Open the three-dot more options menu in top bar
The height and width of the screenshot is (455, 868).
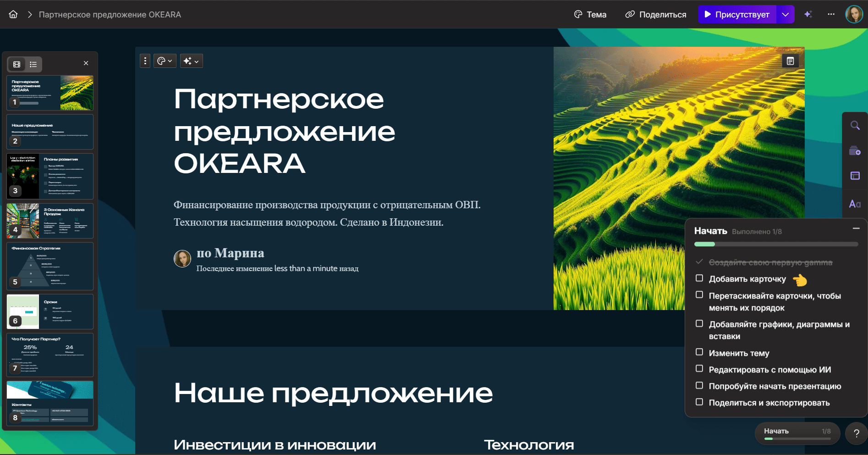click(831, 14)
